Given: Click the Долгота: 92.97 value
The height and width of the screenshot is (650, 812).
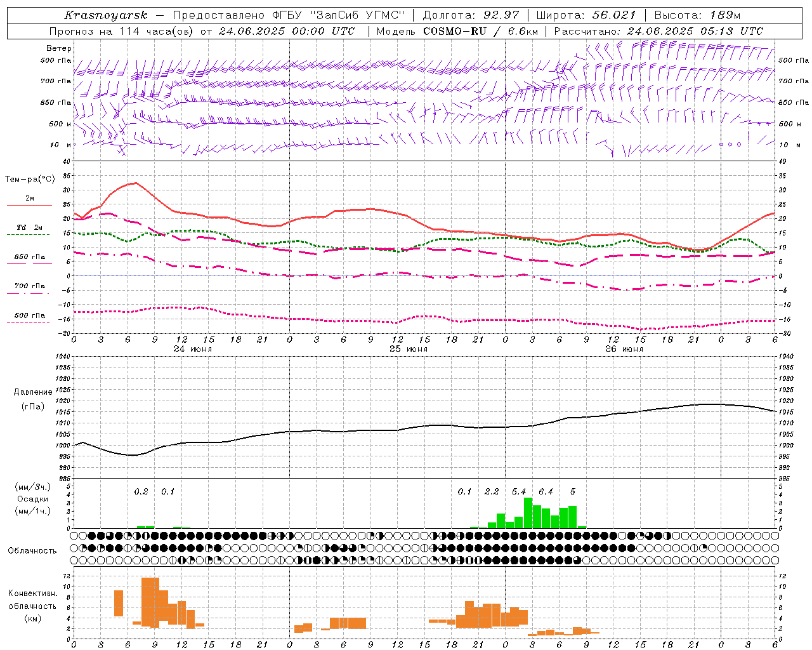Looking at the screenshot, I should coord(471,15).
